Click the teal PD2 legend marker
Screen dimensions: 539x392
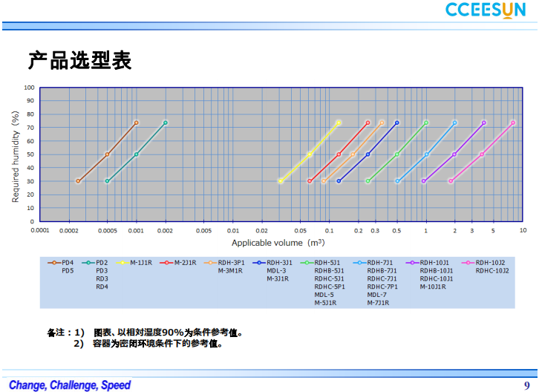[x=88, y=263]
